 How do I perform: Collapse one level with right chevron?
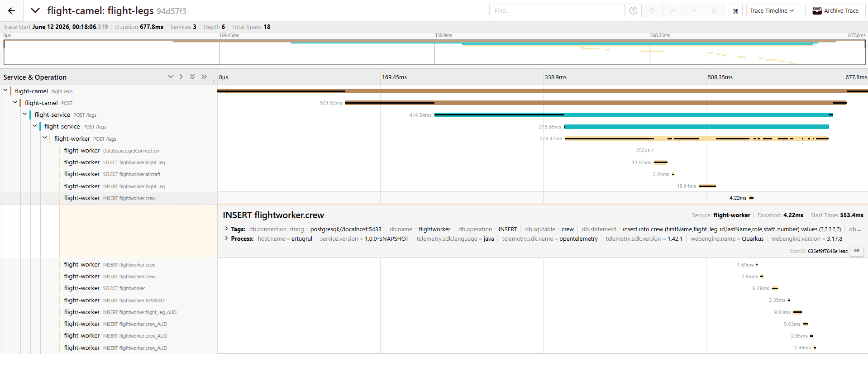[181, 76]
